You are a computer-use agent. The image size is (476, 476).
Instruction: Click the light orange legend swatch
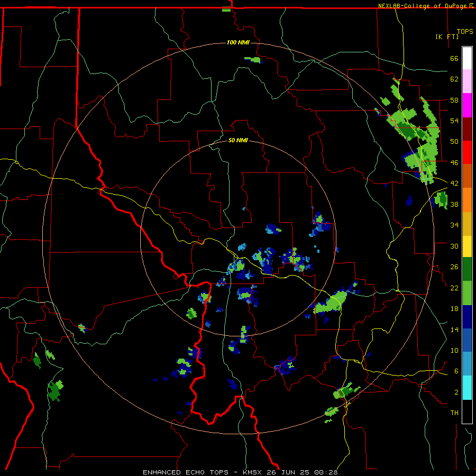click(x=467, y=200)
